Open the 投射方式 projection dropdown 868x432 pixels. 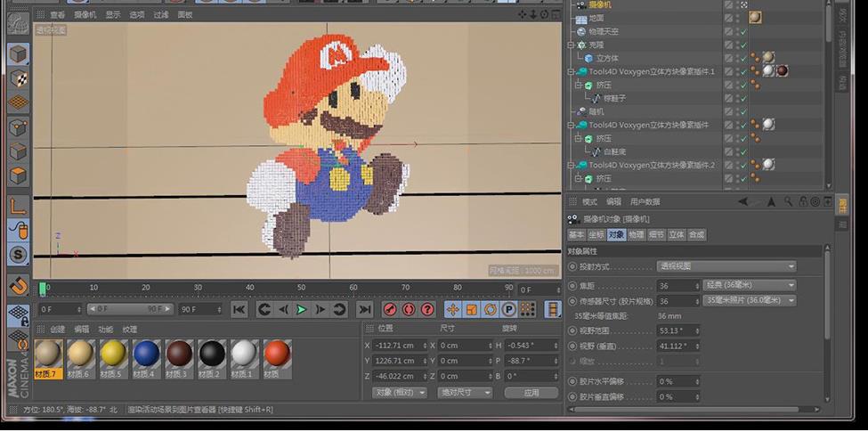[x=726, y=266]
